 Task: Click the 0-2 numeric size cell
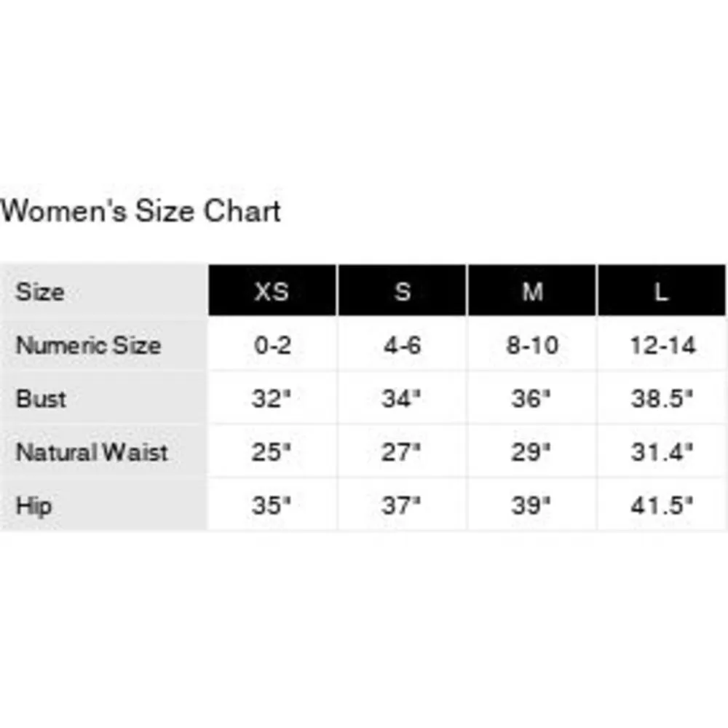click(272, 345)
